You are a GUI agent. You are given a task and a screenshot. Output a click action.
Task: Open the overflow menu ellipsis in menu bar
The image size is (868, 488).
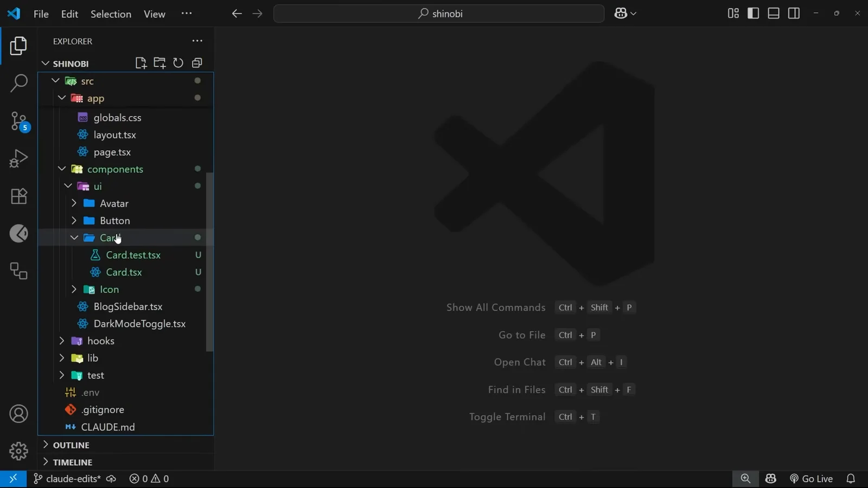pyautogui.click(x=187, y=14)
